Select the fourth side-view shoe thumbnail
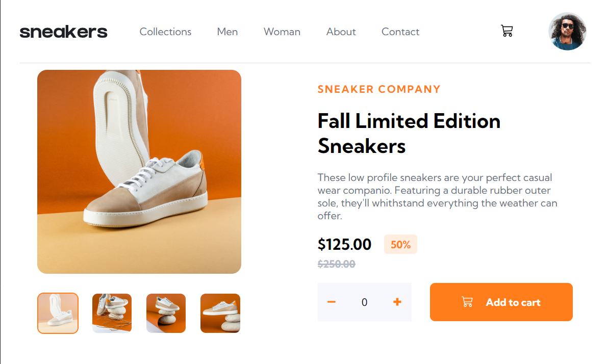 point(220,313)
